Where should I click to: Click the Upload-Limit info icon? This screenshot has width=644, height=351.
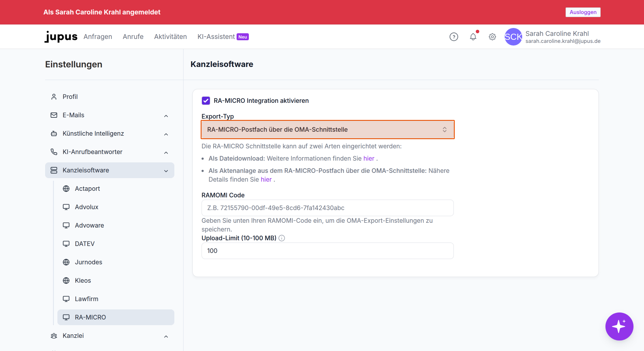[x=282, y=238]
